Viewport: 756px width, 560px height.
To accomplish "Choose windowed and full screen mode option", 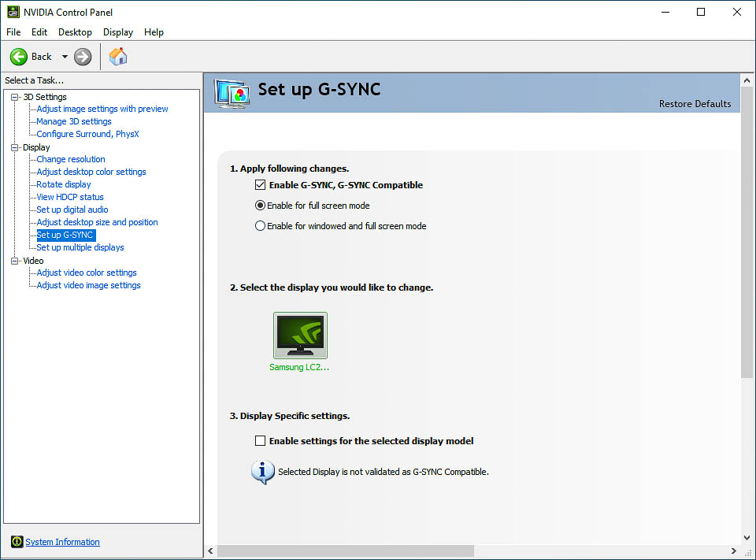I will [260, 226].
